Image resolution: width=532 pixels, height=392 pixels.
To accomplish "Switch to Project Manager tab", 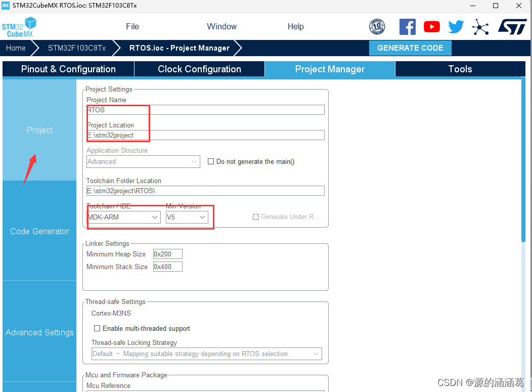I will [330, 69].
